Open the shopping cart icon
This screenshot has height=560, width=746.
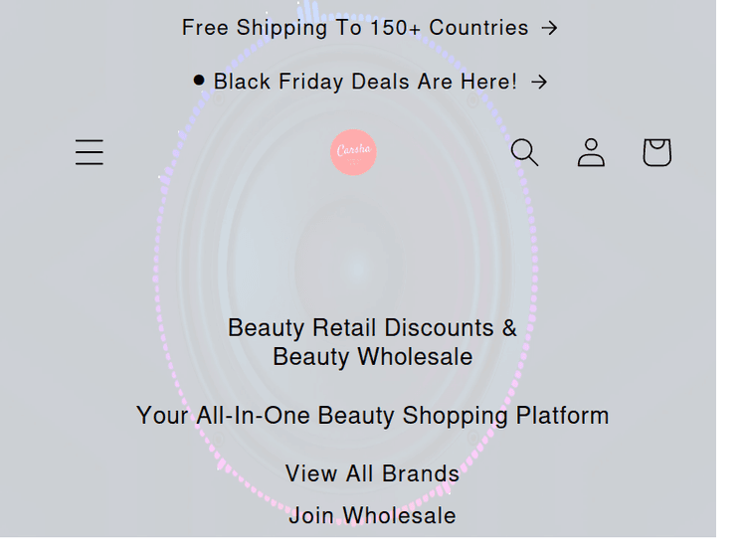[656, 152]
